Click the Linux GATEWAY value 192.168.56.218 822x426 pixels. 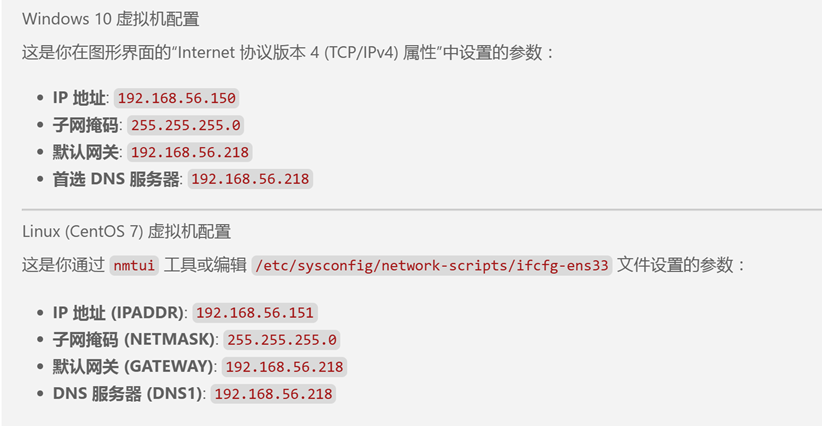tap(285, 367)
